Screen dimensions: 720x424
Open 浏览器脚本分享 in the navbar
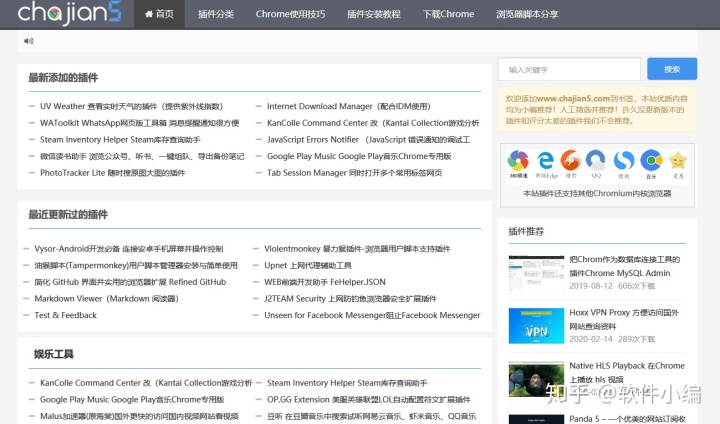[527, 14]
